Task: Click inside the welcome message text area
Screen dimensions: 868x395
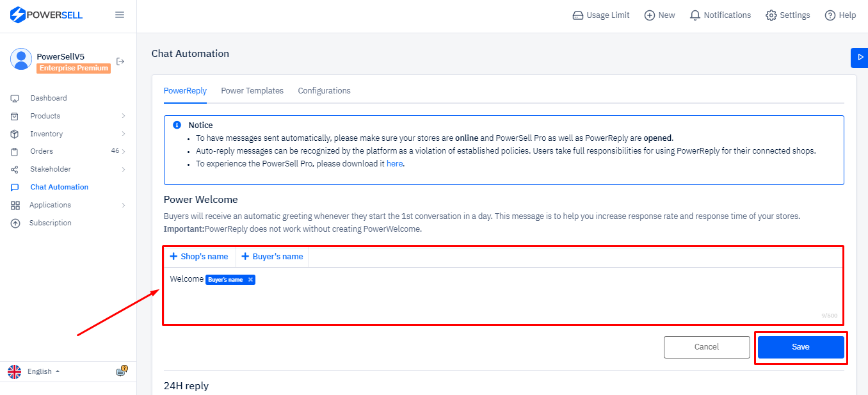Action: coord(502,295)
